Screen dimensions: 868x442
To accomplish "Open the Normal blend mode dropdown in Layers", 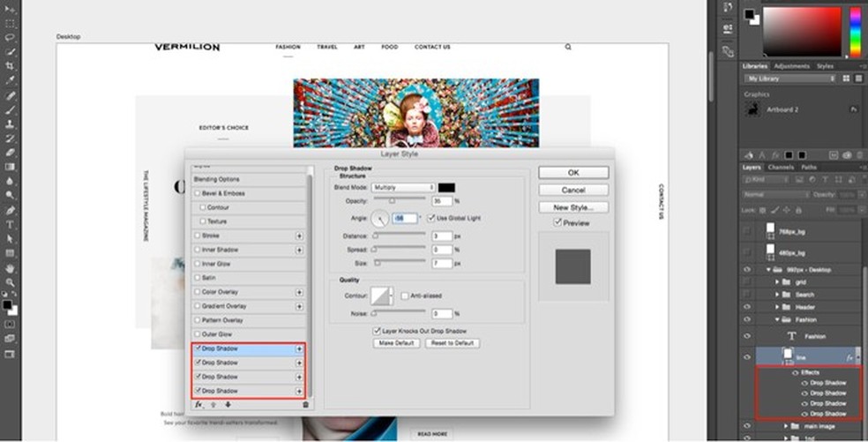I will (x=775, y=195).
